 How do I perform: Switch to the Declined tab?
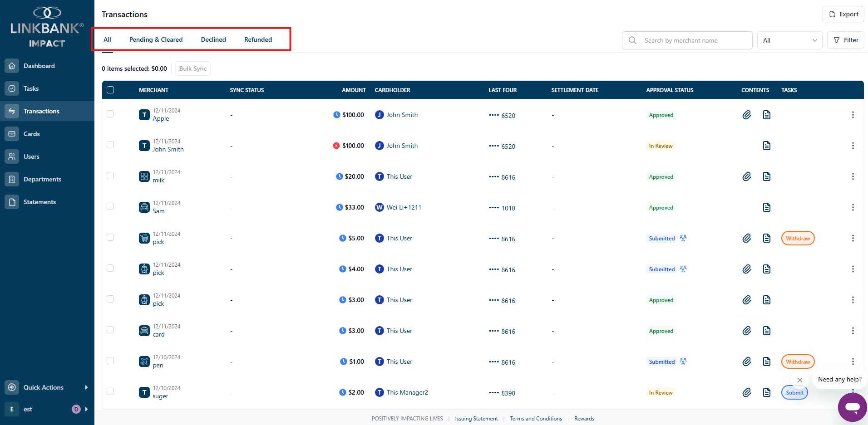coord(213,39)
